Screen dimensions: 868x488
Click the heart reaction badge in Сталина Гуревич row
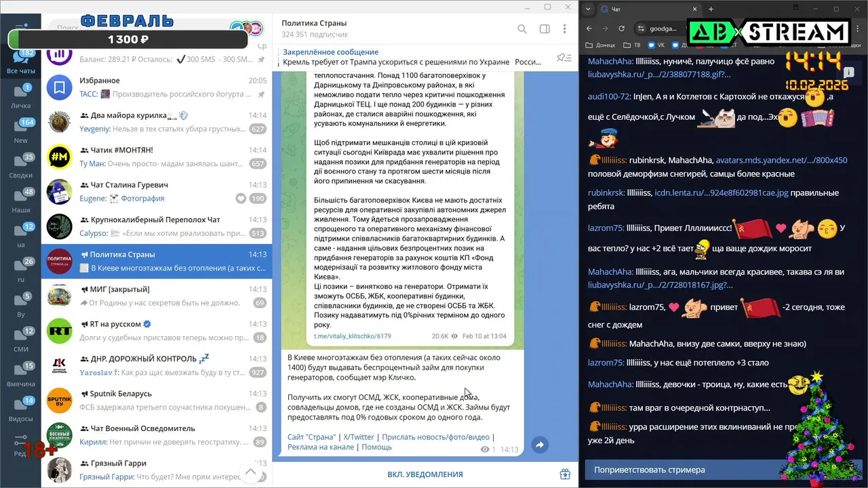pos(240,199)
